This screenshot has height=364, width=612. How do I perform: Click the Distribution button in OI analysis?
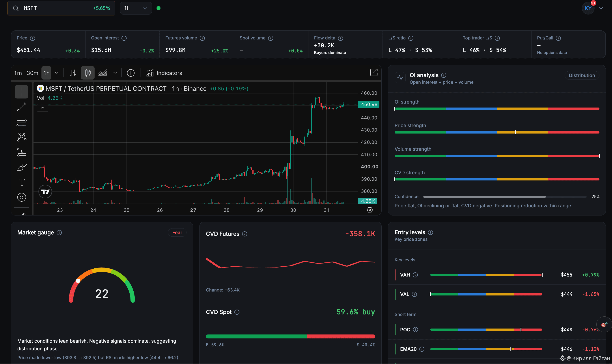point(582,75)
